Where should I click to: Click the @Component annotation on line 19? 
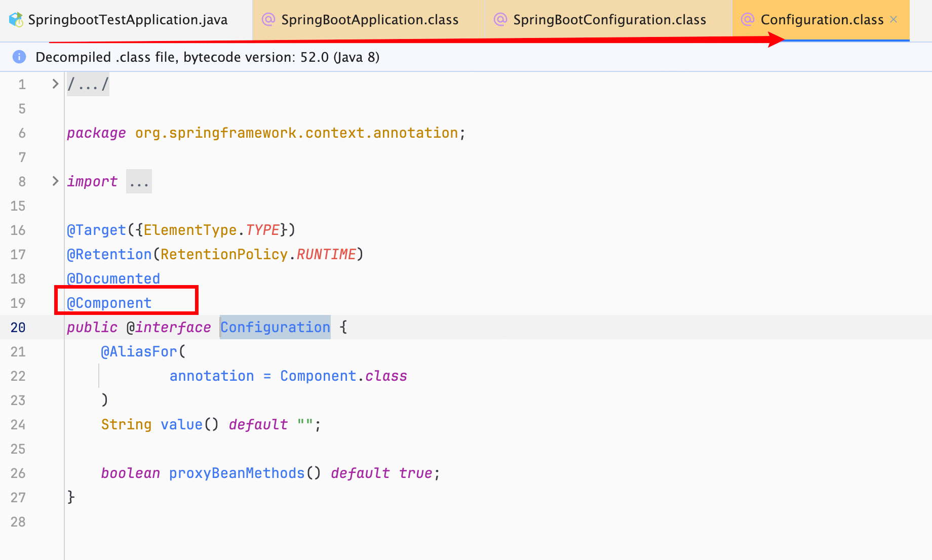(x=109, y=303)
